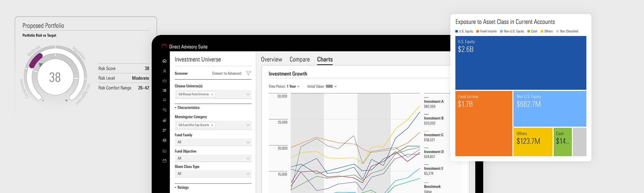644x193 pixels.
Task: Open the Share Class Type dropdown
Action: 213,174
